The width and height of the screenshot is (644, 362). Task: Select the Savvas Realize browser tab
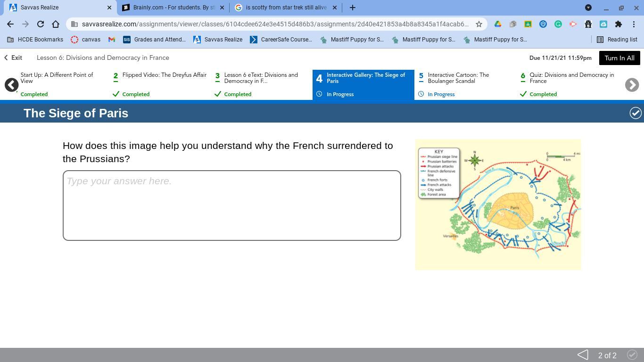(x=60, y=8)
